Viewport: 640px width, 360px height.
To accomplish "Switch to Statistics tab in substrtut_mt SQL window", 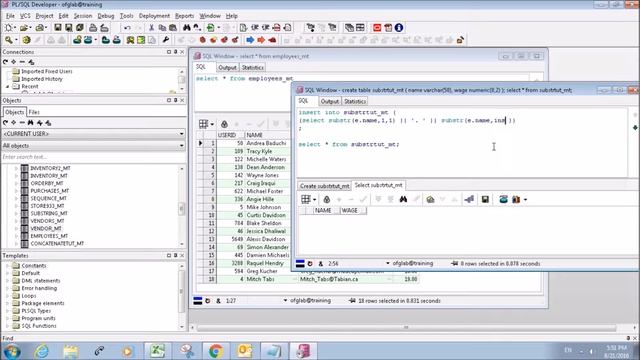I will pyautogui.click(x=355, y=101).
